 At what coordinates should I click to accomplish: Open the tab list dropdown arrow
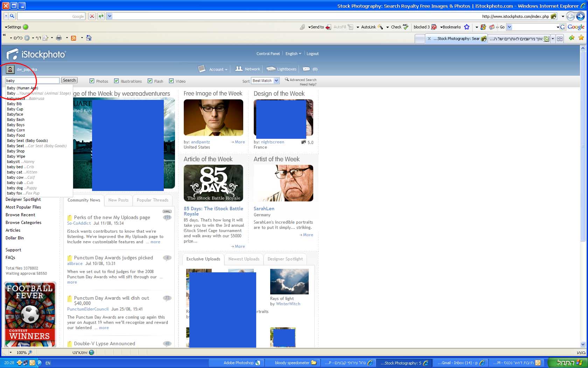click(x=553, y=39)
